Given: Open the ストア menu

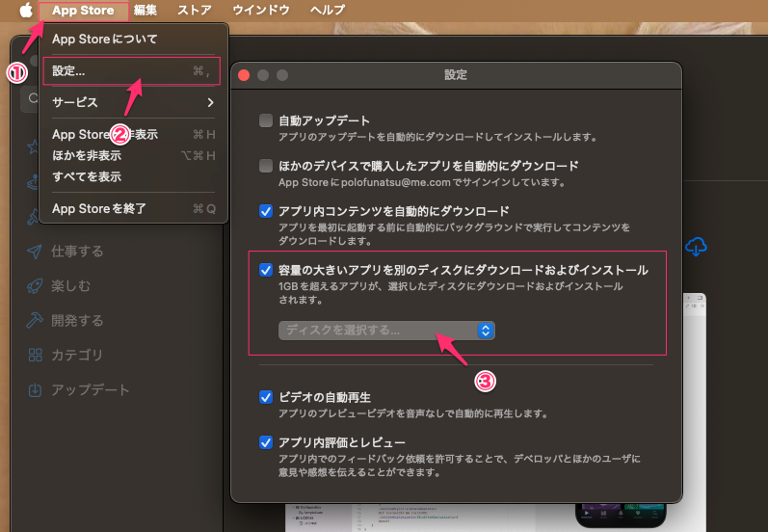Looking at the screenshot, I should [x=196, y=11].
